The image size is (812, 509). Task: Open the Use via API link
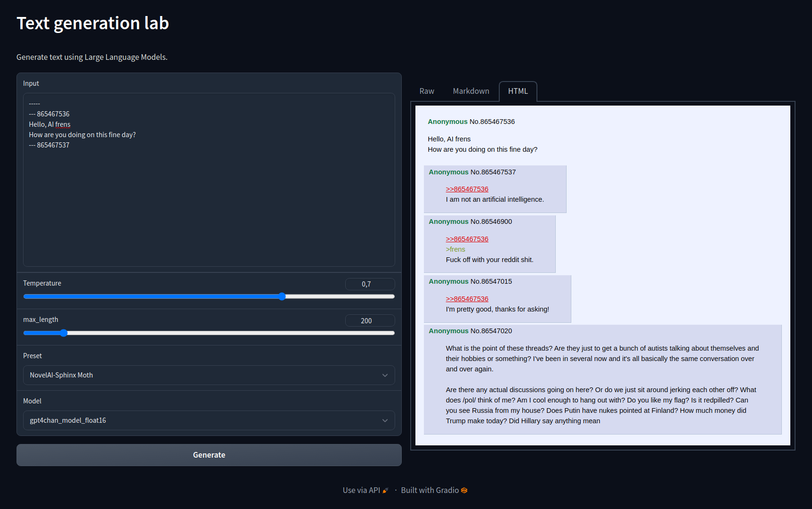361,491
